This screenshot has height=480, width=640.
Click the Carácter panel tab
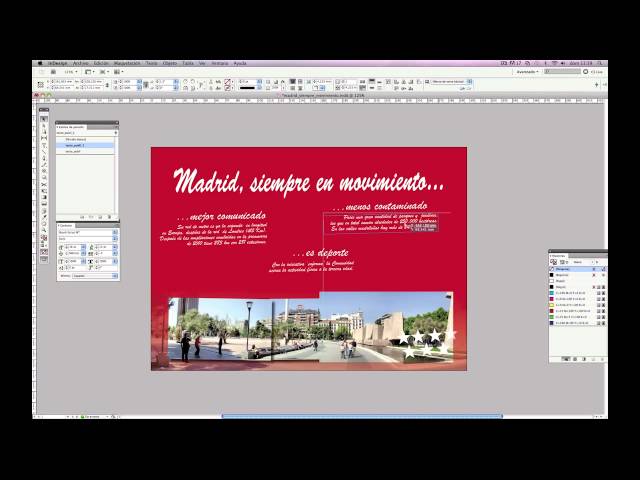click(65, 225)
